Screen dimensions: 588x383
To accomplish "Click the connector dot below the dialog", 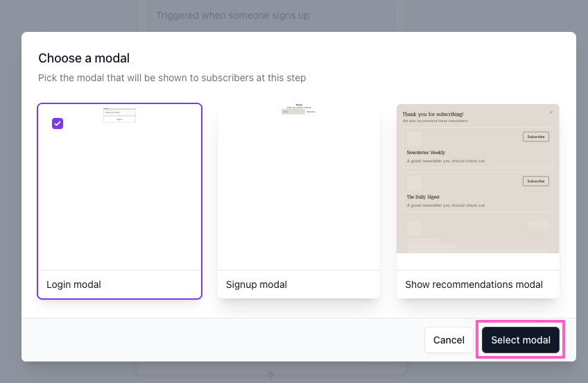I will coord(271,375).
